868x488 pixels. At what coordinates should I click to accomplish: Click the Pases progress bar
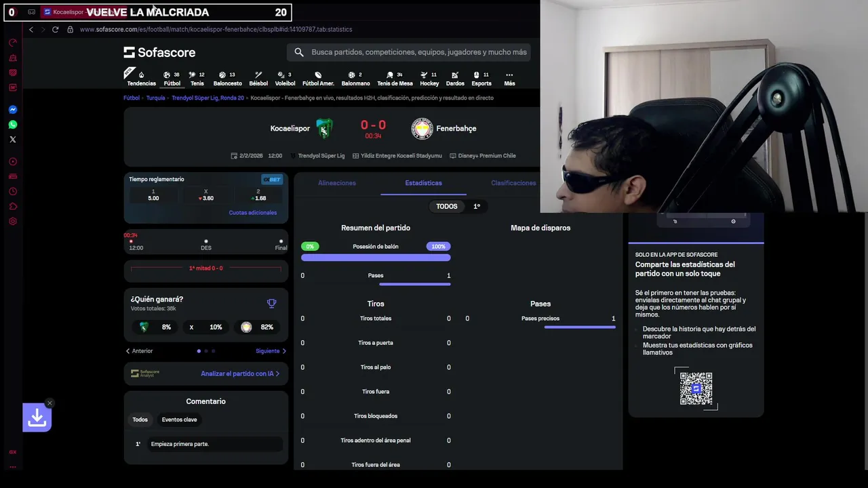coord(415,284)
